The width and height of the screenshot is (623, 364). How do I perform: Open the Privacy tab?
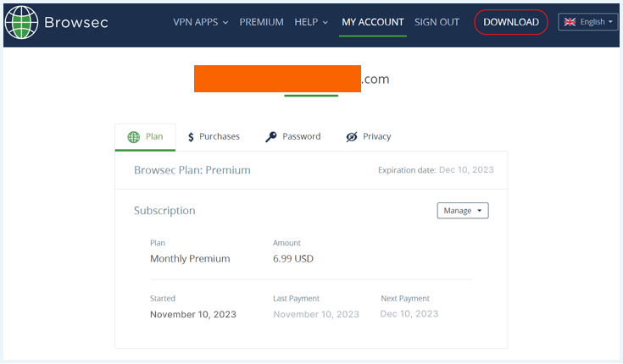369,136
